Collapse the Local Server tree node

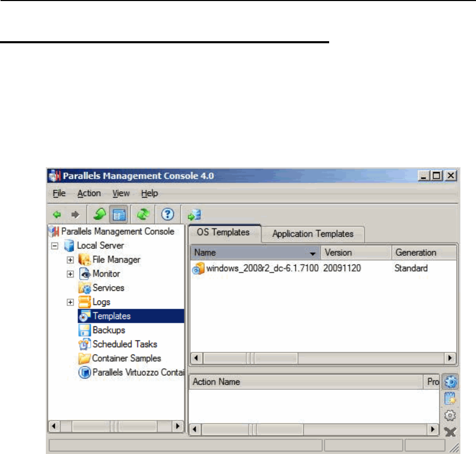pos(55,246)
